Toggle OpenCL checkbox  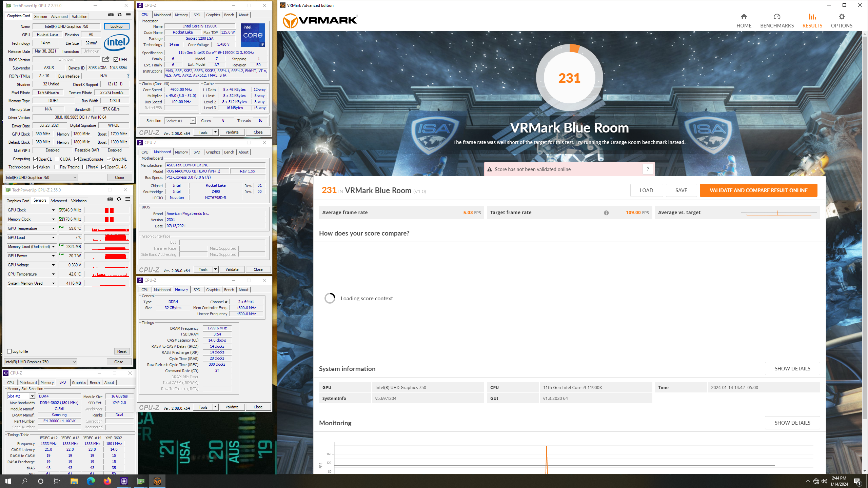point(35,159)
